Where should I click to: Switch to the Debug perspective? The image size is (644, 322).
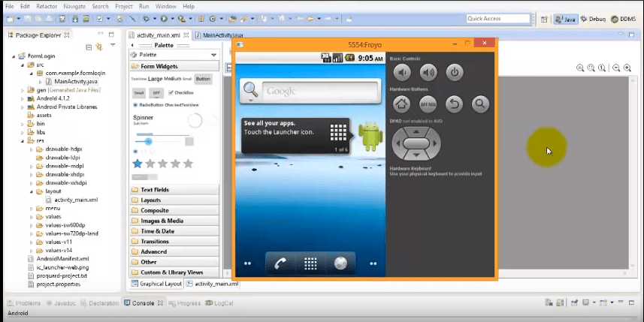593,19
